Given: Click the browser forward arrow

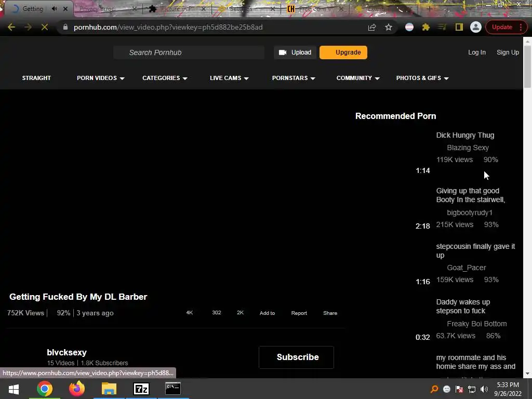Looking at the screenshot, I should point(28,27).
